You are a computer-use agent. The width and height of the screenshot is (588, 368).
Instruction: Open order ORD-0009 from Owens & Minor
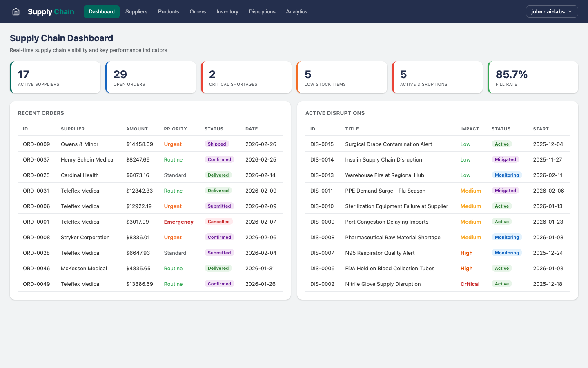122,144
